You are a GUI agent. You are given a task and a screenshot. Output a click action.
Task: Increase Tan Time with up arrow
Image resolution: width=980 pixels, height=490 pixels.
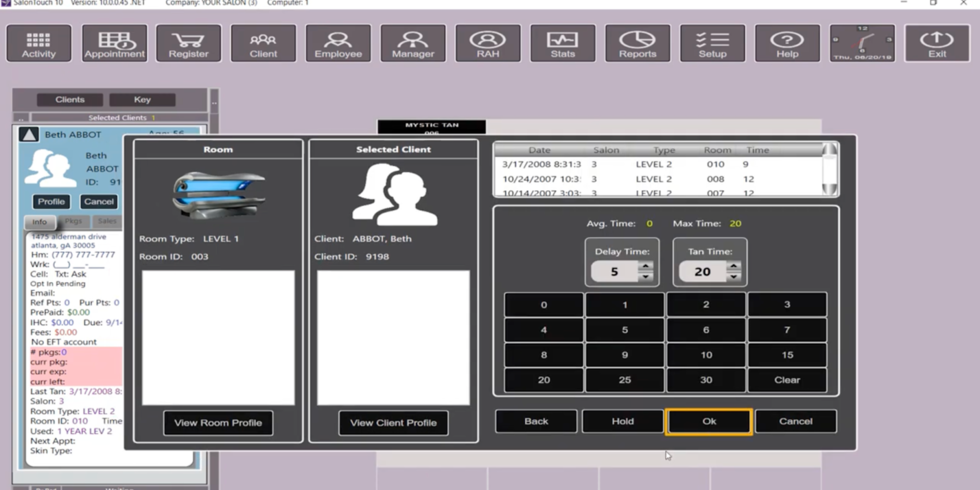(734, 267)
